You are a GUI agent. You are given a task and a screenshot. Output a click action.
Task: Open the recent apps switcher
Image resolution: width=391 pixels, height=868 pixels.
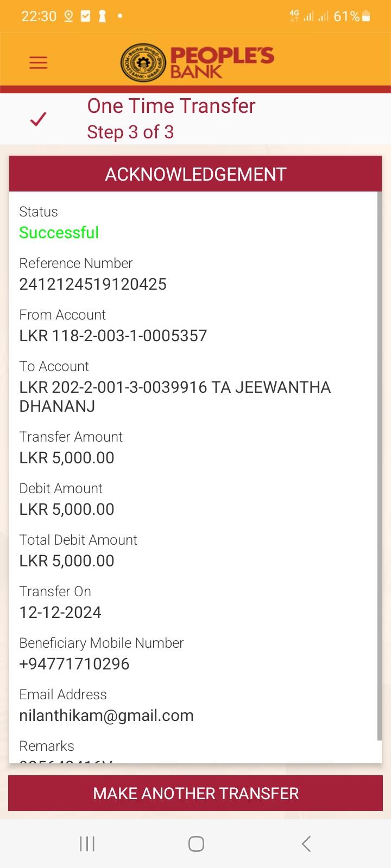point(87,844)
